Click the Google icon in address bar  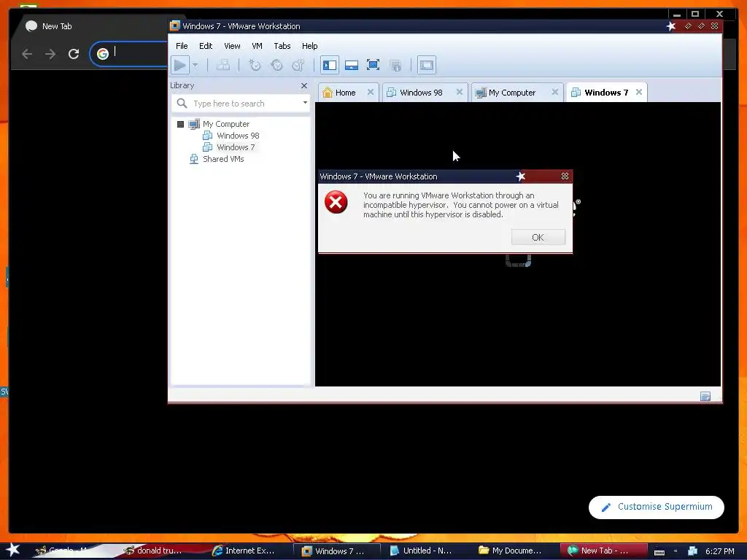102,54
